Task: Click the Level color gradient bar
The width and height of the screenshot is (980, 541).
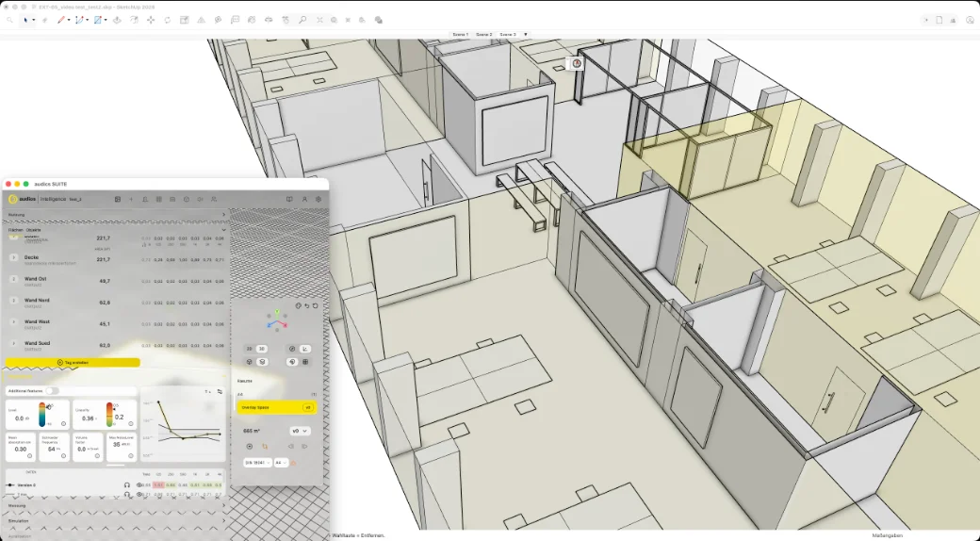Action: [42, 415]
